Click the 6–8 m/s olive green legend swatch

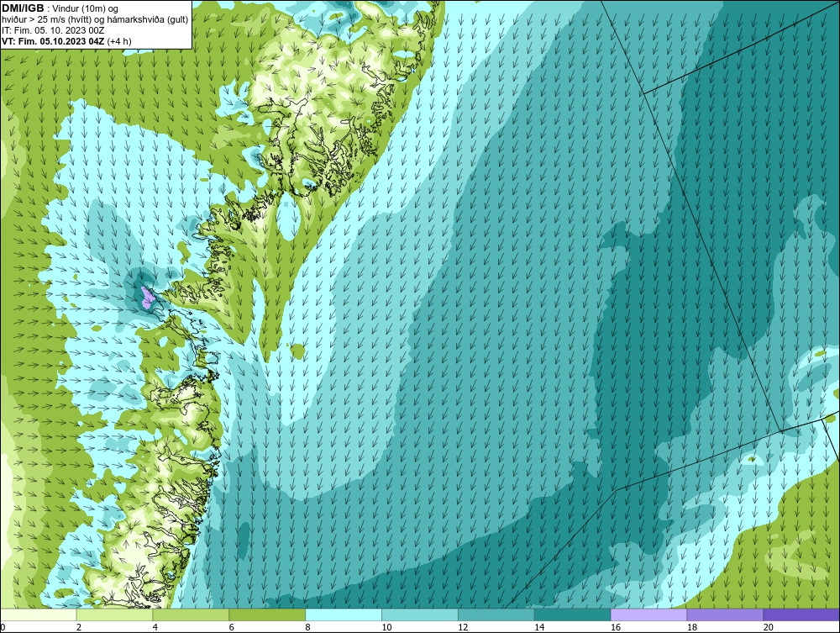pos(267,615)
